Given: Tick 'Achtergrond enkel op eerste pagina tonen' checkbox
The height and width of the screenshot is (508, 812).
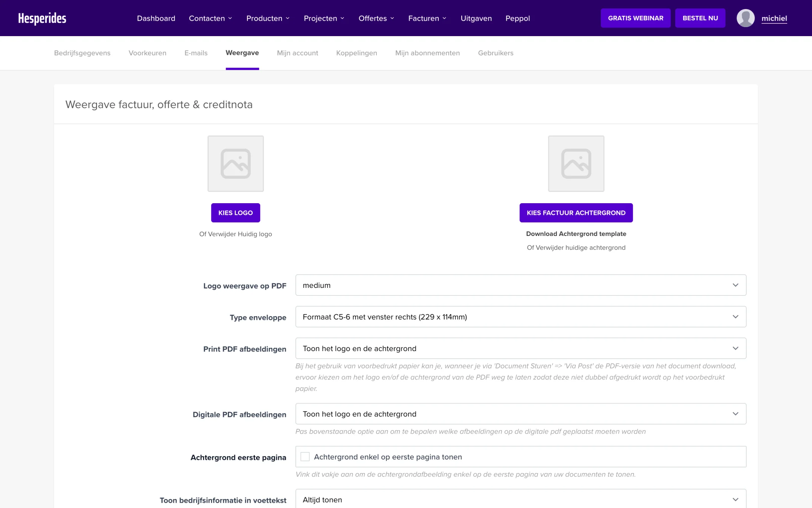Looking at the screenshot, I should tap(305, 457).
